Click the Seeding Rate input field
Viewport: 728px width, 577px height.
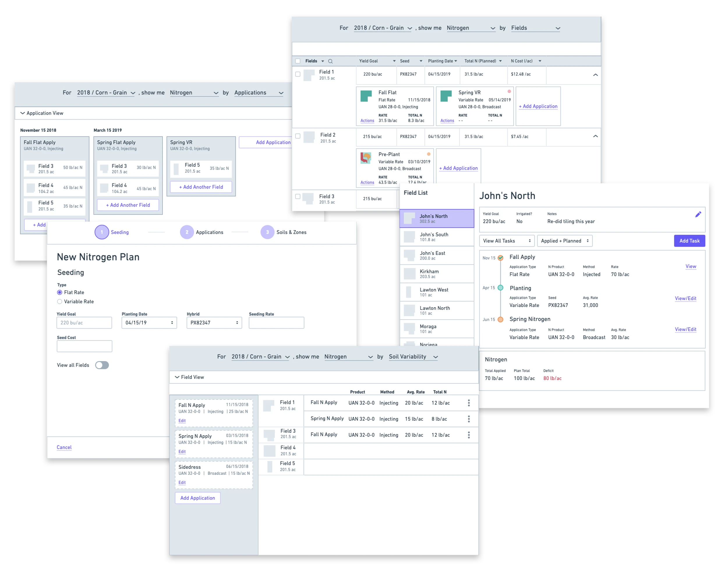(x=276, y=323)
